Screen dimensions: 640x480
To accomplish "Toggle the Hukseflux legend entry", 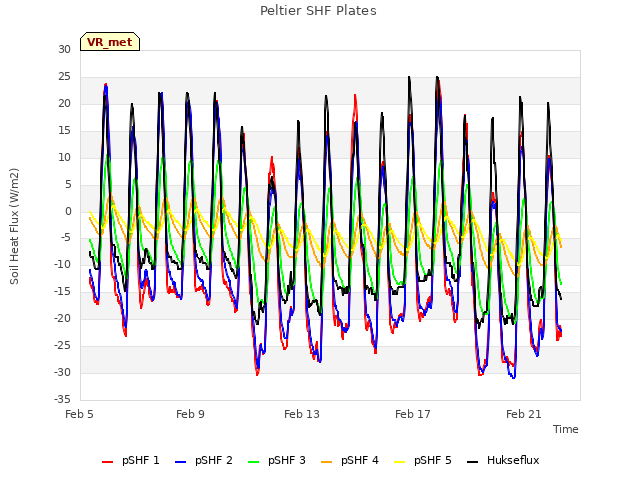I will 503,460.
